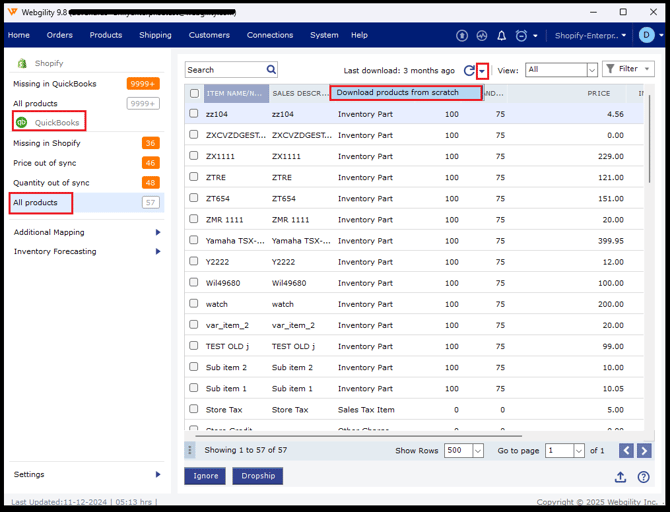
Task: Click the search magnifier icon
Action: tap(271, 70)
